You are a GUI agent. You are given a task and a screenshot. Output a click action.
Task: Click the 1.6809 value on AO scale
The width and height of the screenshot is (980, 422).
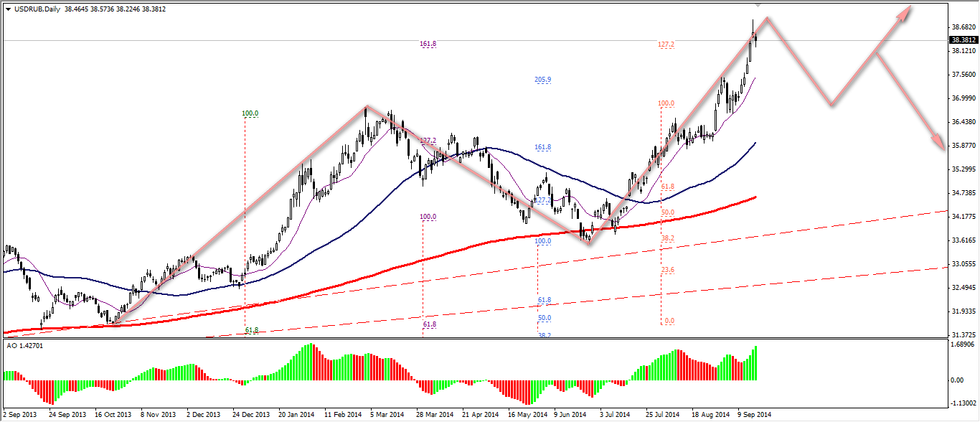[x=961, y=344]
